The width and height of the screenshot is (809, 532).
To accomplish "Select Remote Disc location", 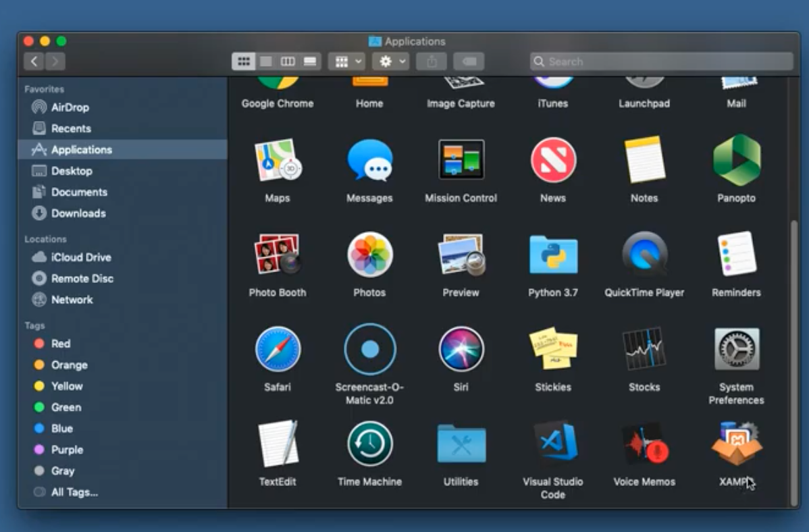I will click(x=123, y=278).
